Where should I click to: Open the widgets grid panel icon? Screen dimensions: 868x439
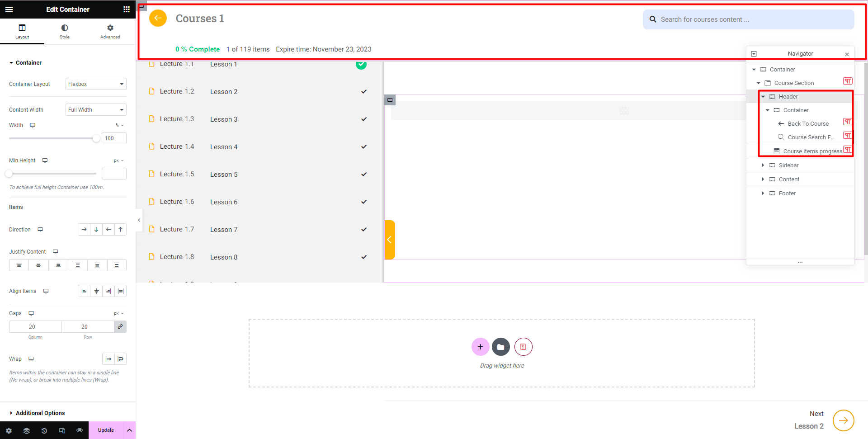tap(127, 9)
